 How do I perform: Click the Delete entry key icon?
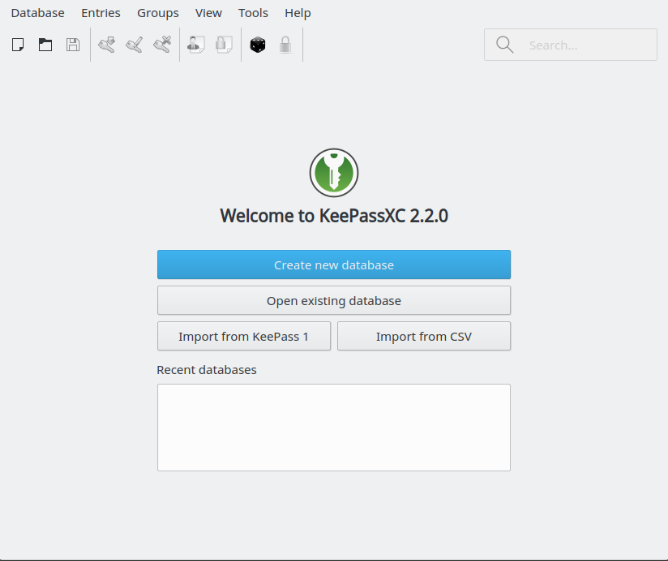click(162, 45)
